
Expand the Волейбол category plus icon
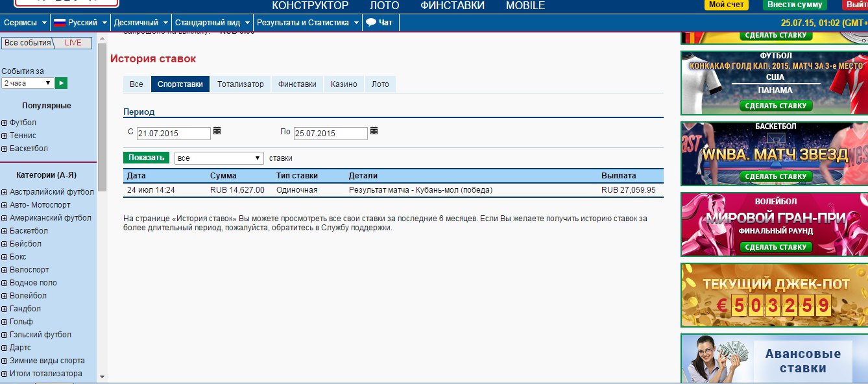5,296
